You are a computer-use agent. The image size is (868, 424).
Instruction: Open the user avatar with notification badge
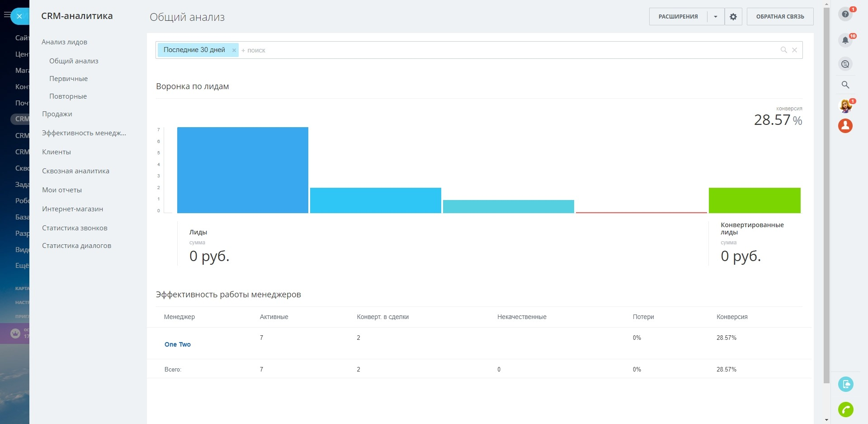click(x=845, y=106)
